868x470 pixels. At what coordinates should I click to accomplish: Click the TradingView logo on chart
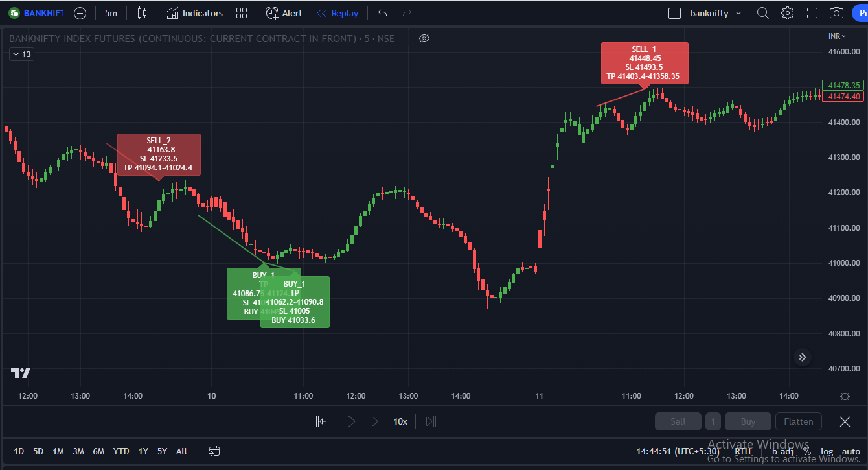coord(20,373)
